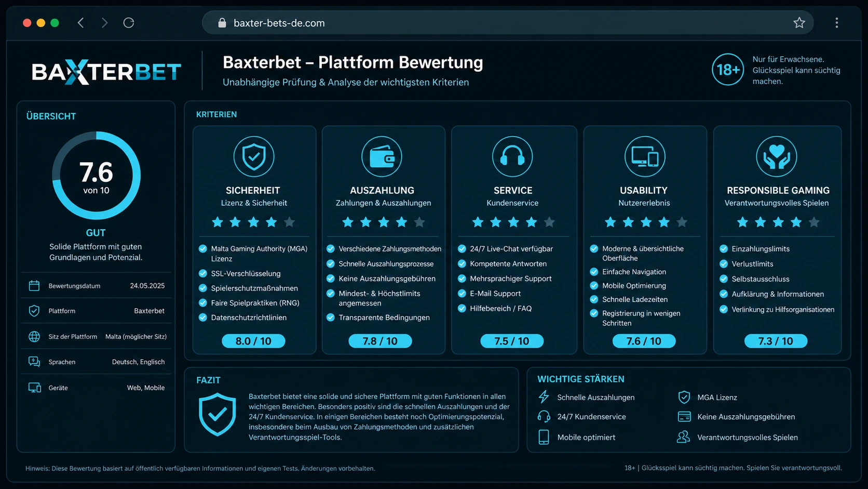Click Faire Spielpraktiken (RNG) item text
This screenshot has height=489, width=868.
255,303
